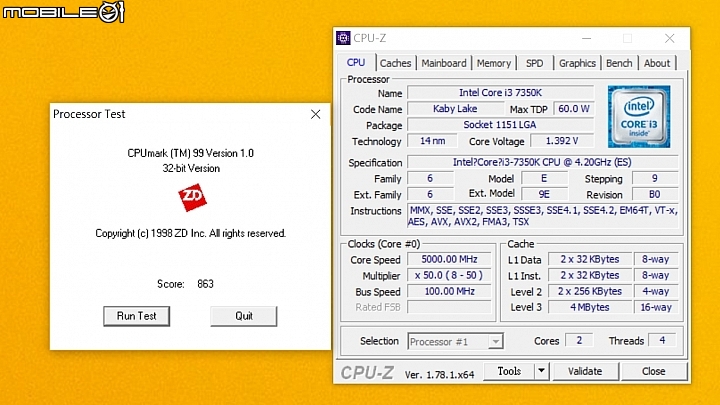Image resolution: width=720 pixels, height=405 pixels.
Task: Click CPUmark (TM) 99 Version 1.0 text
Action: point(191,153)
